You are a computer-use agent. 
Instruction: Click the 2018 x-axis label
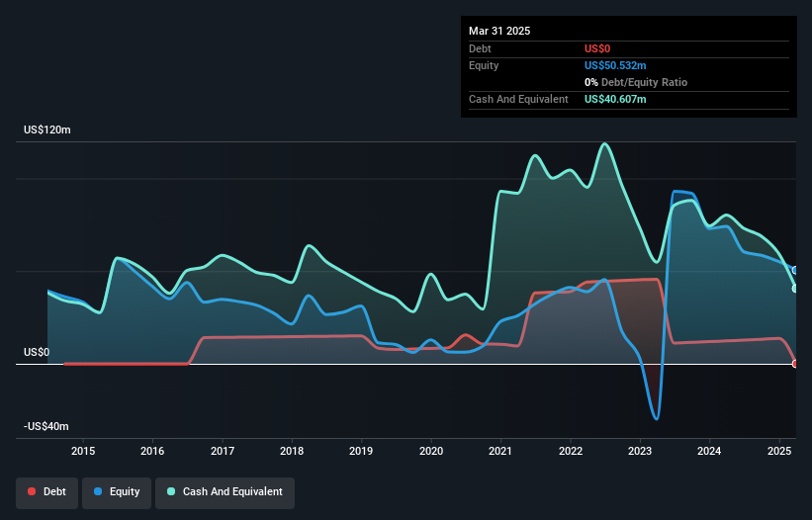(292, 451)
